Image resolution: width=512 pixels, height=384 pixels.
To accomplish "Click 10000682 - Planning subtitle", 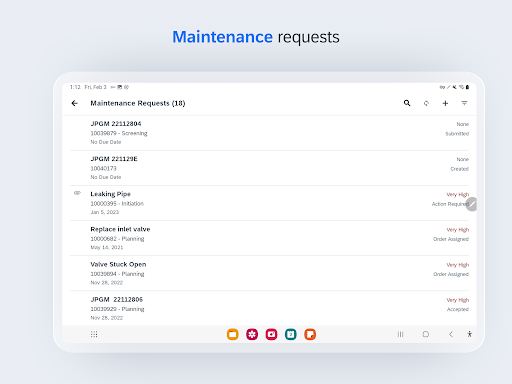I will pyautogui.click(x=117, y=239).
